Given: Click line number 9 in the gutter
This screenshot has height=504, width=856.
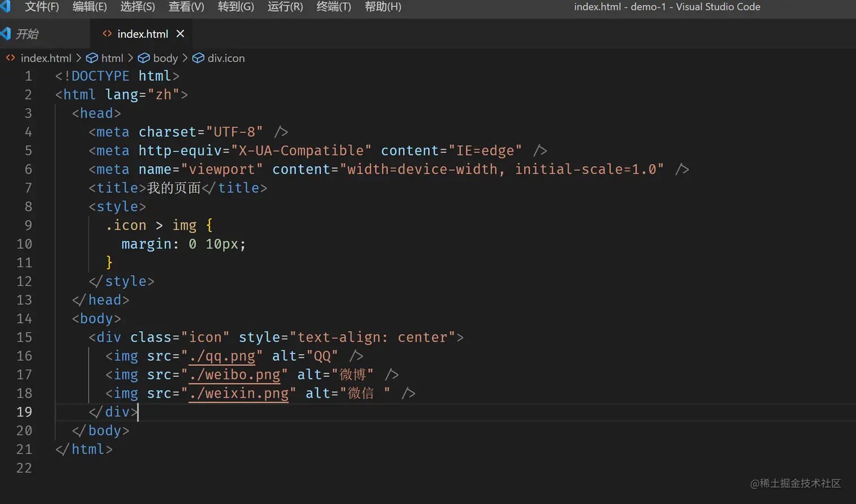Looking at the screenshot, I should pos(28,225).
